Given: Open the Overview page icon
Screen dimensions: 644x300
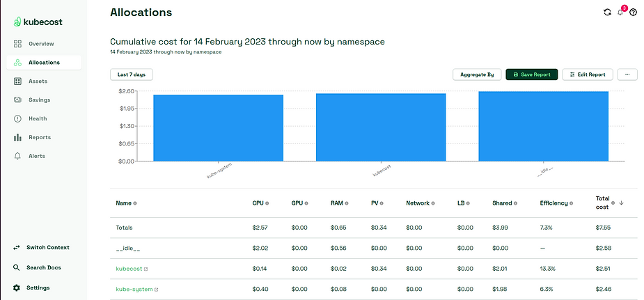Looking at the screenshot, I should click(17, 44).
